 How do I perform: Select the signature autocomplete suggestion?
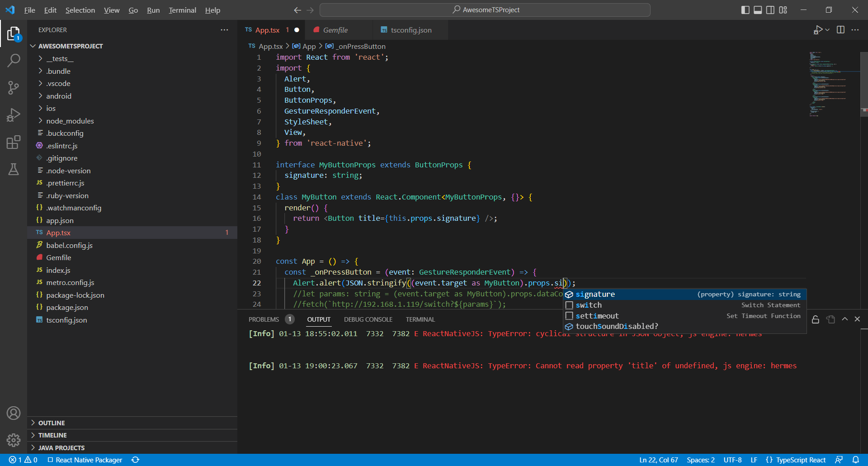pyautogui.click(x=684, y=295)
